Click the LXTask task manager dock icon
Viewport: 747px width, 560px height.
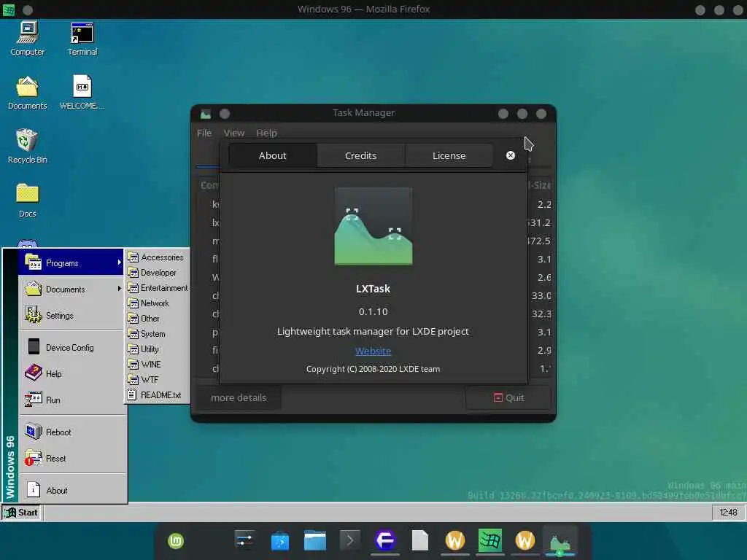pyautogui.click(x=560, y=542)
